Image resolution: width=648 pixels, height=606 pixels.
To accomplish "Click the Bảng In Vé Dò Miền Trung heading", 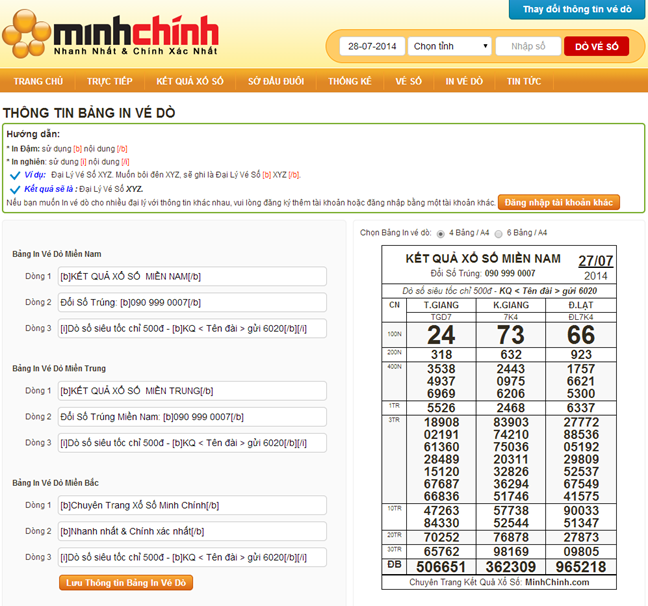I will 59,368.
